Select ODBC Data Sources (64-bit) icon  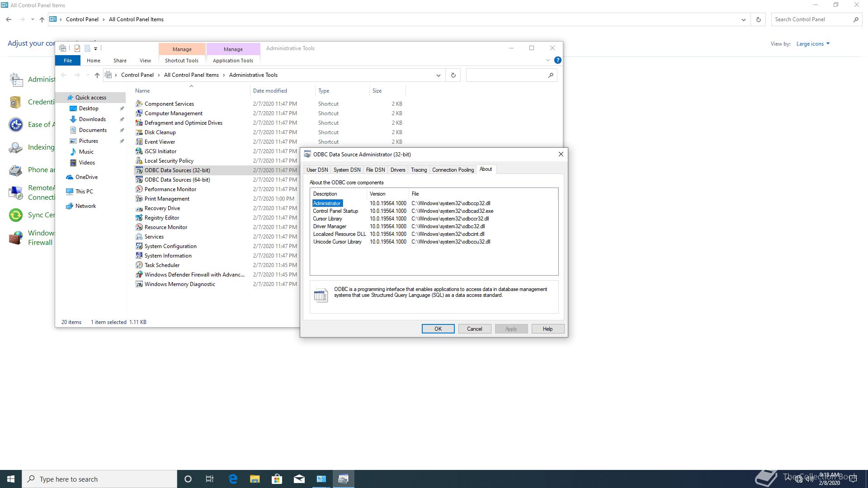tap(139, 180)
